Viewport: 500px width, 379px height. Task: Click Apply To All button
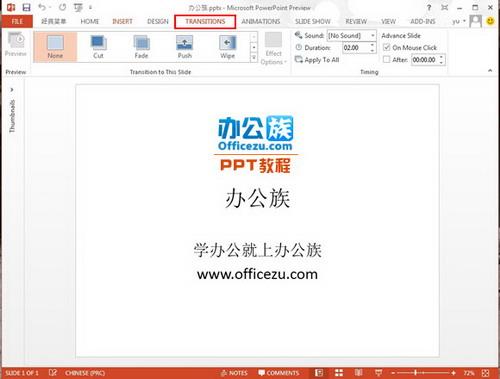[317, 60]
